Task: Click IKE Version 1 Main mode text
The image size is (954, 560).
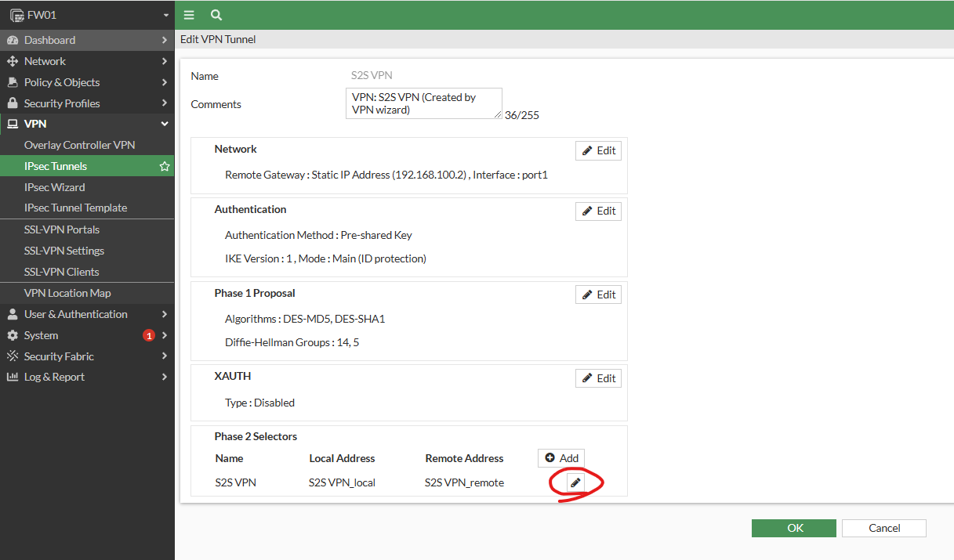Action: (x=325, y=258)
